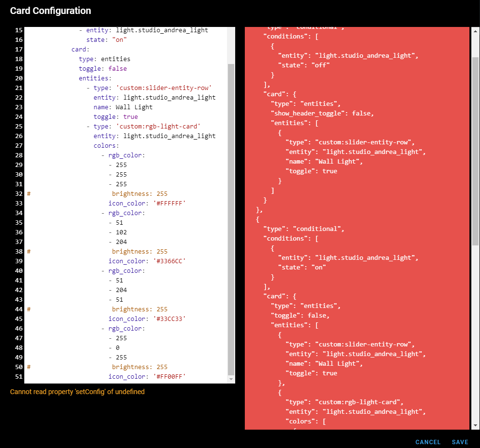Click 'state: "on"' on line 16
The height and width of the screenshot is (448, 480).
106,40
